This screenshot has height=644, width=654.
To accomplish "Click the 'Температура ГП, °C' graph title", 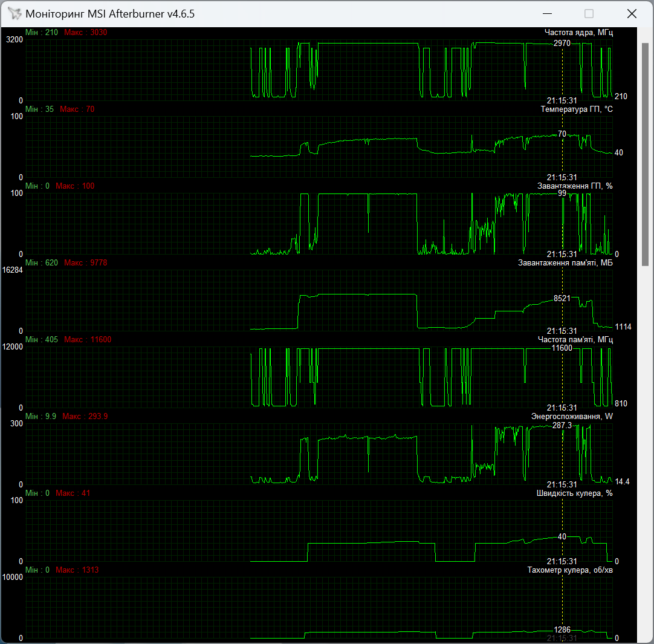I will pos(577,109).
